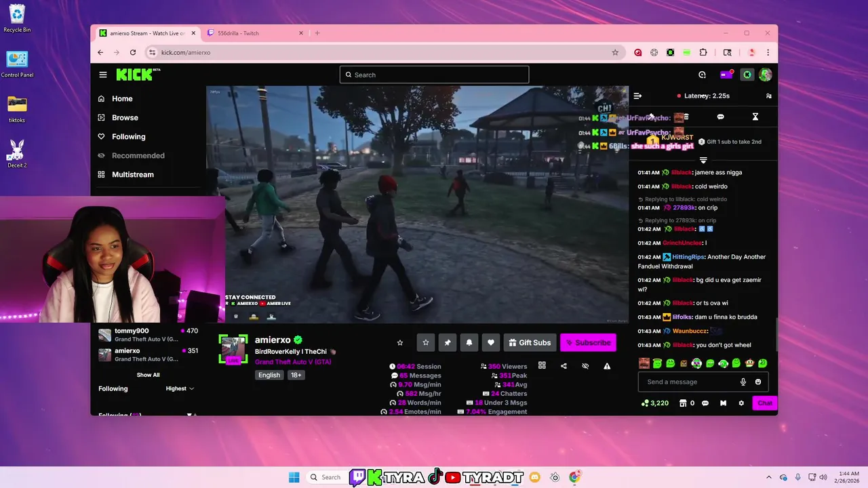The width and height of the screenshot is (868, 488).
Task: Go to Home in sidebar
Action: pyautogui.click(x=122, y=98)
